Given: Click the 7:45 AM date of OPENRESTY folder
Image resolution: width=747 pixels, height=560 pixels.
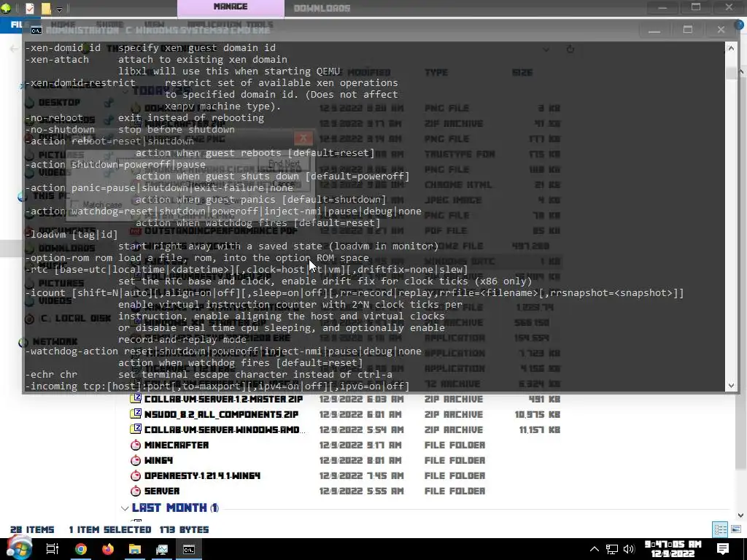Looking at the screenshot, I should click(x=362, y=475).
